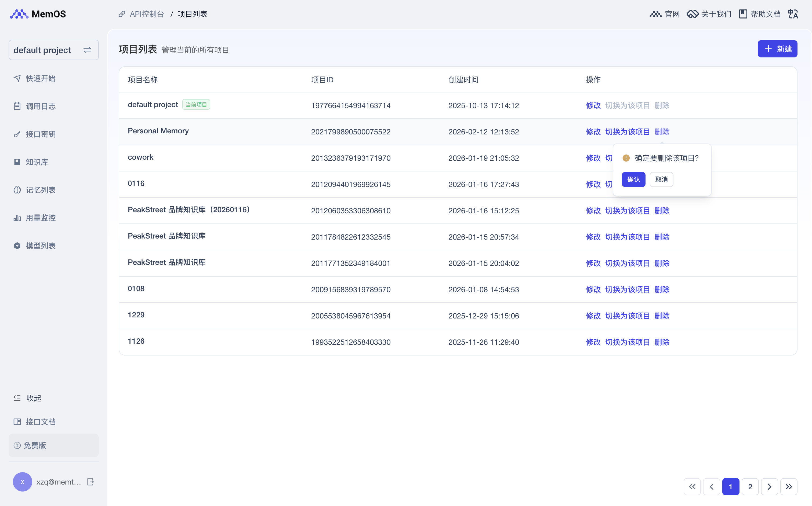
Task: Click 修改 for the cowork project
Action: (593, 158)
